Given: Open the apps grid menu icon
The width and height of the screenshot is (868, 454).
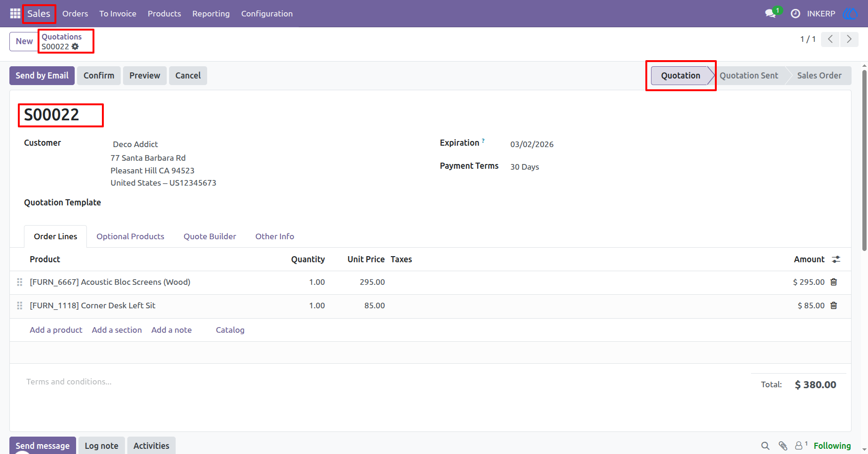Looking at the screenshot, I should coord(15,14).
